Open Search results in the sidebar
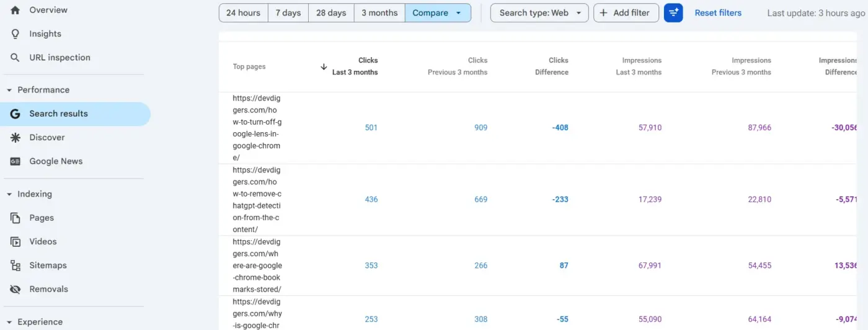This screenshot has height=330, width=868. (x=75, y=114)
